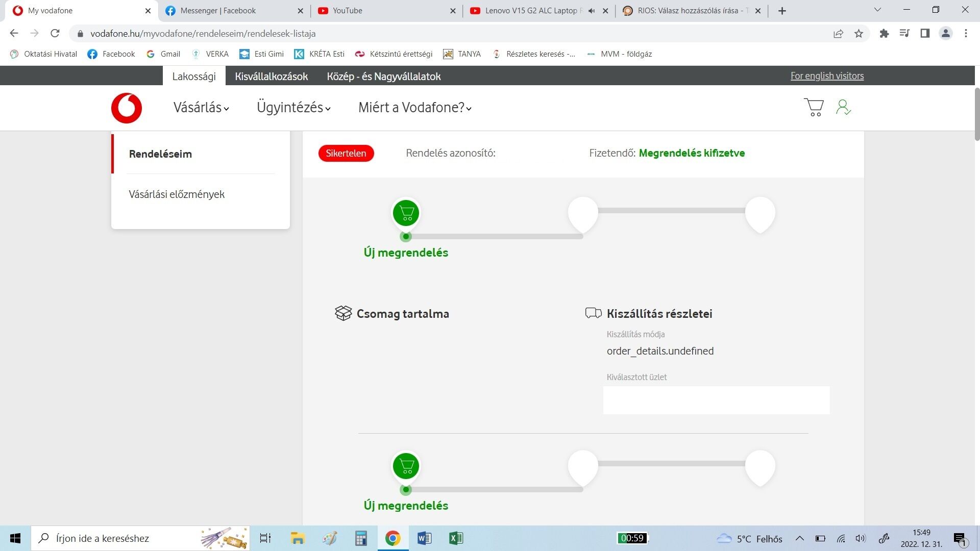Open Calculator from taskbar
The width and height of the screenshot is (980, 551).
[361, 538]
